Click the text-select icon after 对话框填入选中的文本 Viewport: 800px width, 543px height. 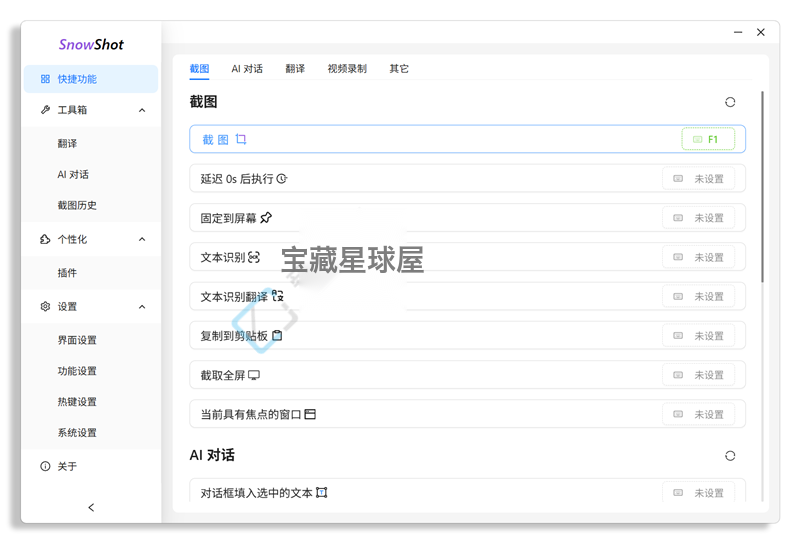click(321, 492)
